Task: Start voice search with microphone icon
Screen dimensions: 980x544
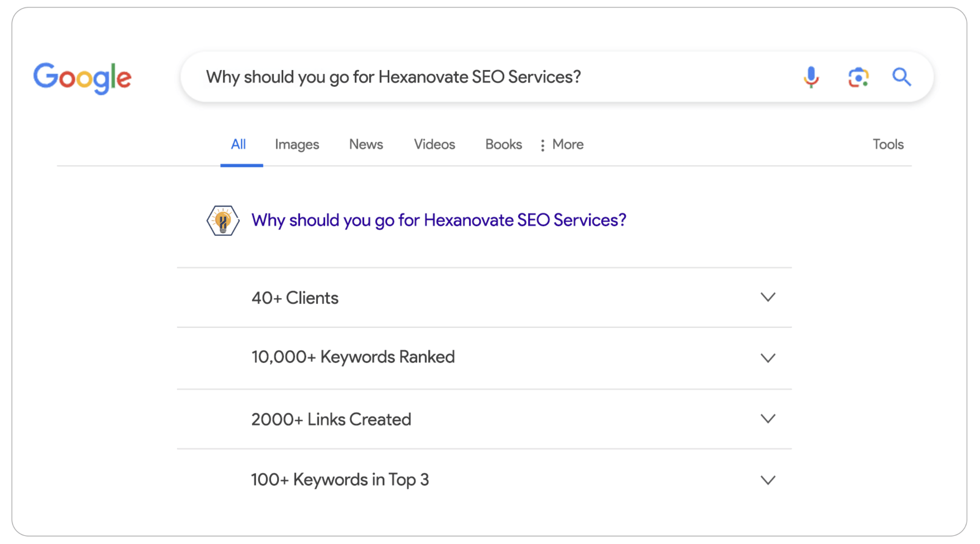Action: 810,77
